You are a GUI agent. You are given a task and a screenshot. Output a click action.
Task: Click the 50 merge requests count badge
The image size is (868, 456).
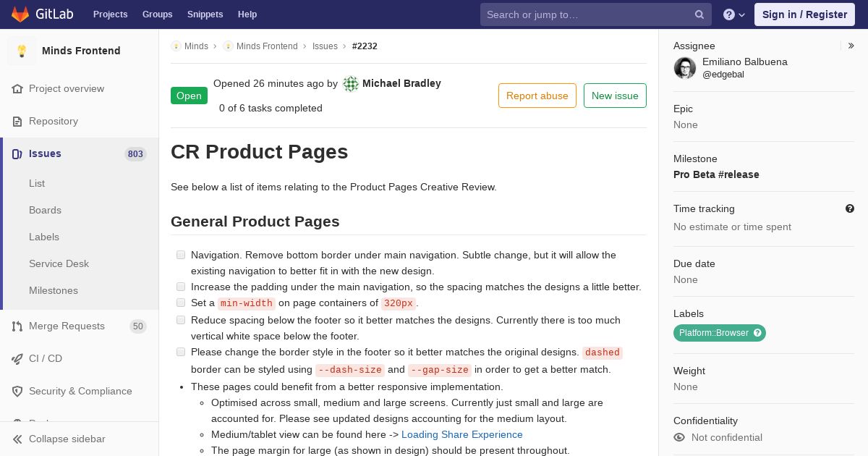coord(137,326)
